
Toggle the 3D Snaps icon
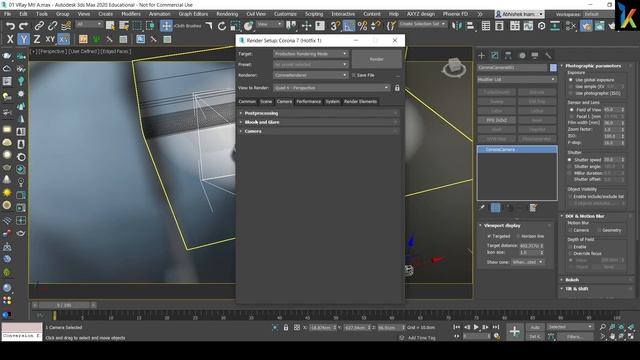point(335,26)
